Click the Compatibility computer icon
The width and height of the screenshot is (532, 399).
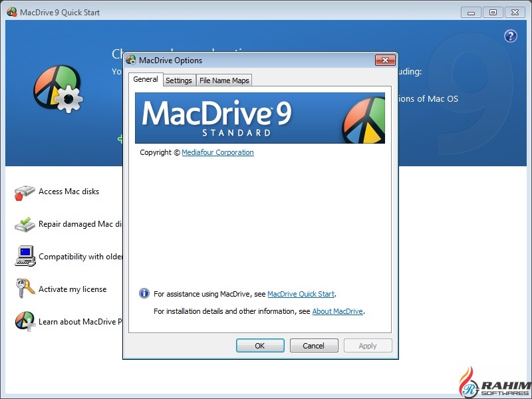tap(25, 256)
